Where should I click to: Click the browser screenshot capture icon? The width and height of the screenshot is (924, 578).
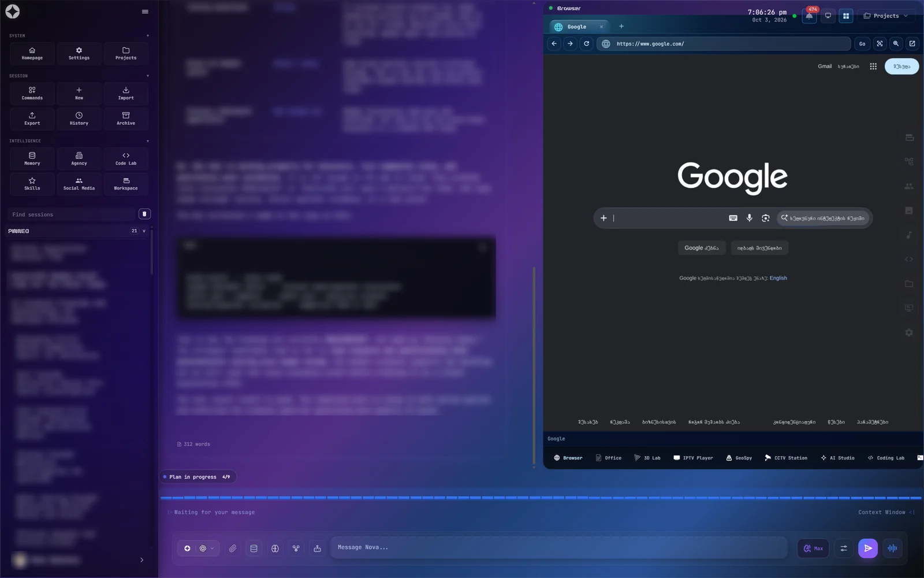tap(880, 43)
